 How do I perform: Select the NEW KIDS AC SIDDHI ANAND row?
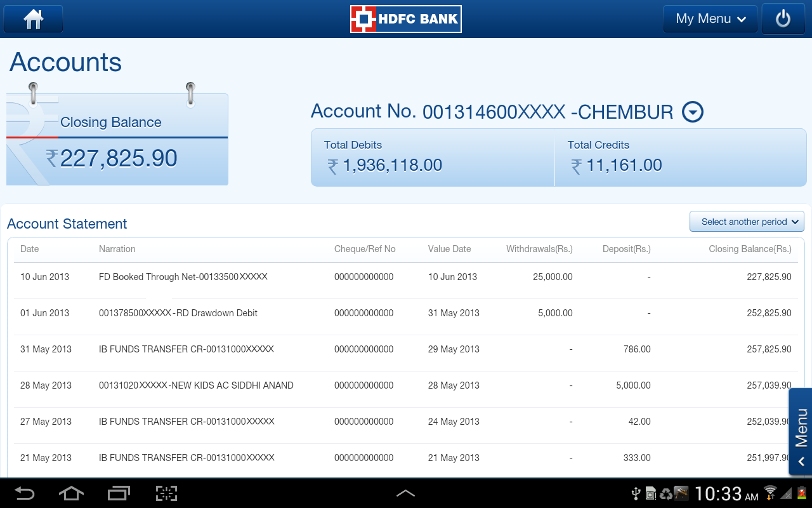coord(406,385)
